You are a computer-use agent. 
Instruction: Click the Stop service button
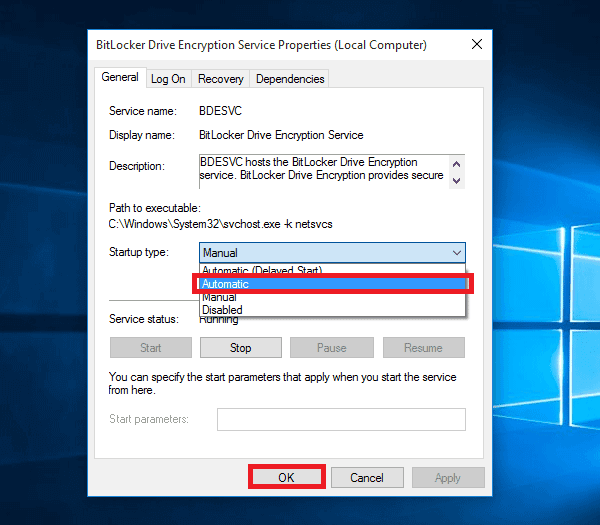tap(241, 347)
